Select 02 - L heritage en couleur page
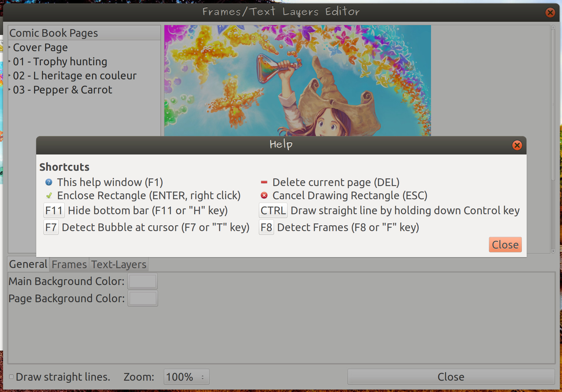This screenshot has width=562, height=392. point(75,76)
